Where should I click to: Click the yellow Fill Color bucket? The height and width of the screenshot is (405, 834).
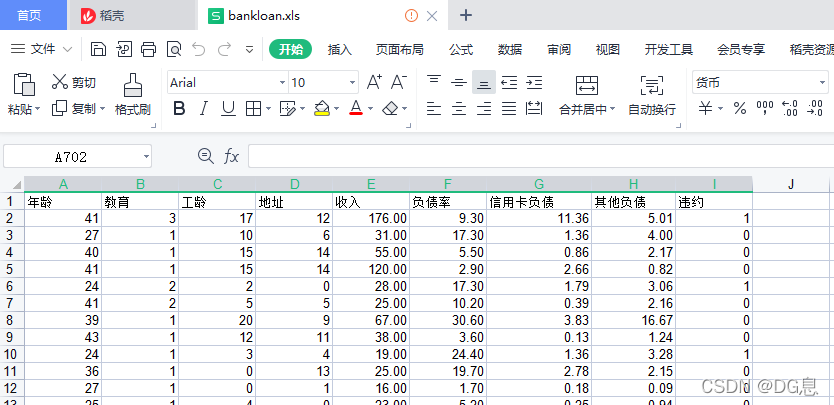pos(321,109)
